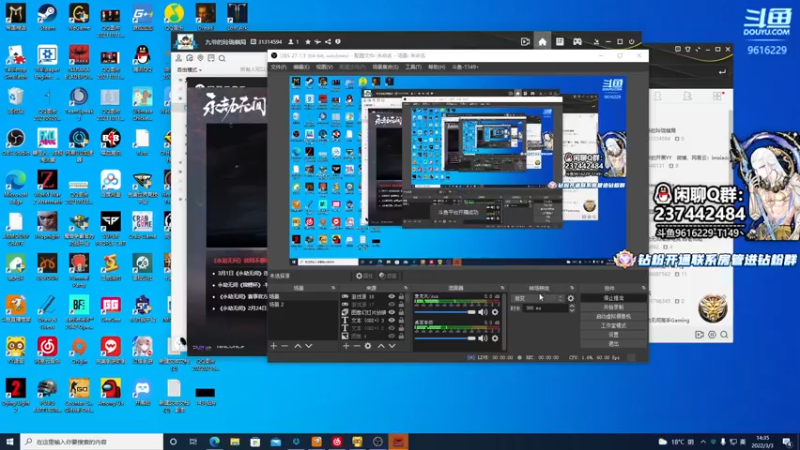Open the 编辑(E) menu in OBS
Image resolution: width=800 pixels, height=450 pixels.
click(x=301, y=67)
